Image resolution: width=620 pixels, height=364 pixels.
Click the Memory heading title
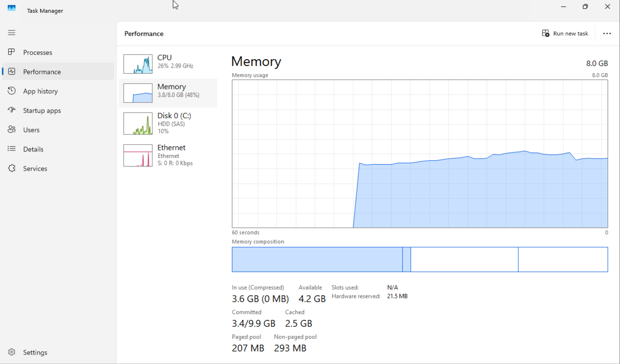[256, 61]
